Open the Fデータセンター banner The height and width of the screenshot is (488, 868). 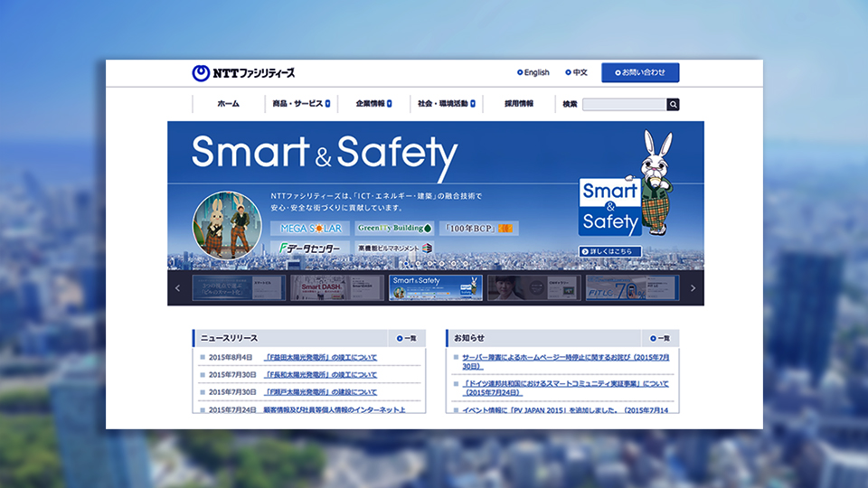pyautogui.click(x=310, y=249)
